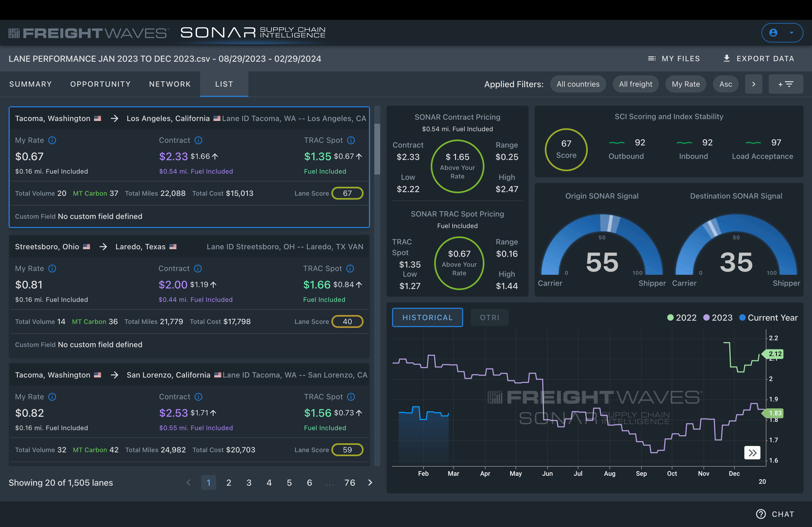812x527 pixels.
Task: Click the Load Acceptance sparkline
Action: point(753,142)
